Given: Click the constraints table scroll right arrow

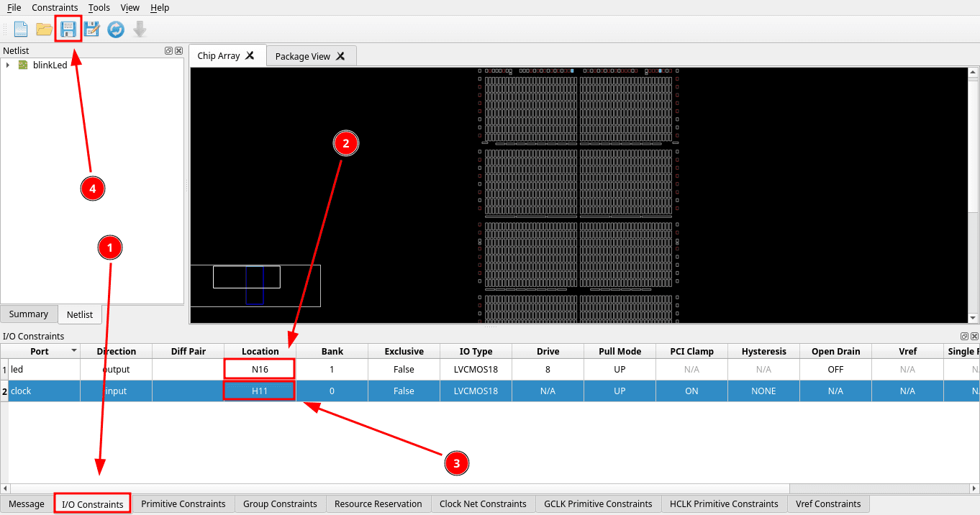Looking at the screenshot, I should pos(974,488).
